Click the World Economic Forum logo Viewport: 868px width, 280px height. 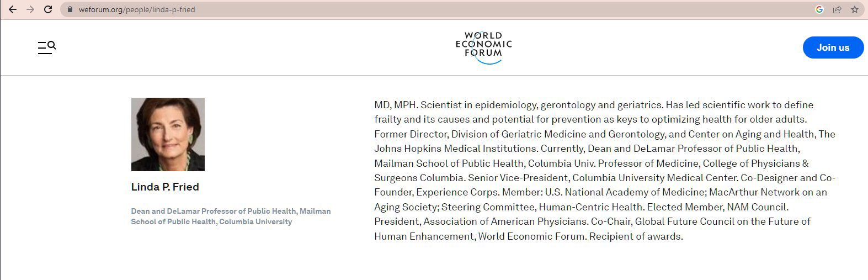[484, 47]
